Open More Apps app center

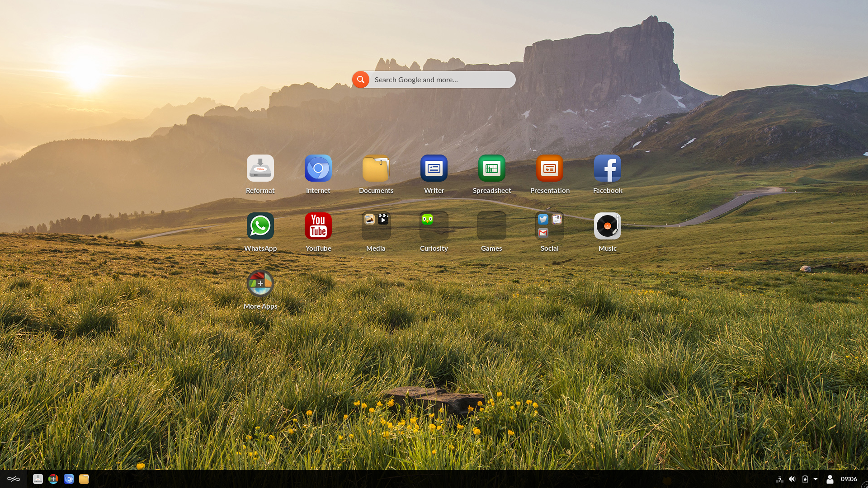coord(260,284)
